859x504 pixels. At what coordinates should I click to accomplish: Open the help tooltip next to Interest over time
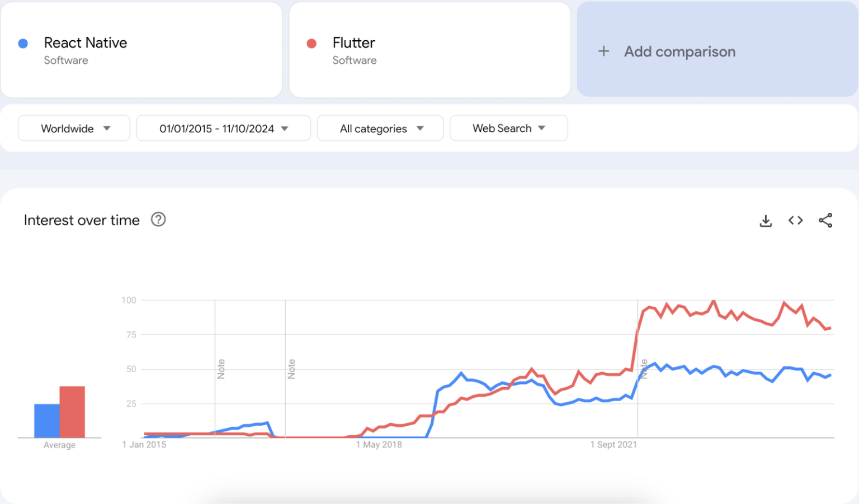pos(158,220)
